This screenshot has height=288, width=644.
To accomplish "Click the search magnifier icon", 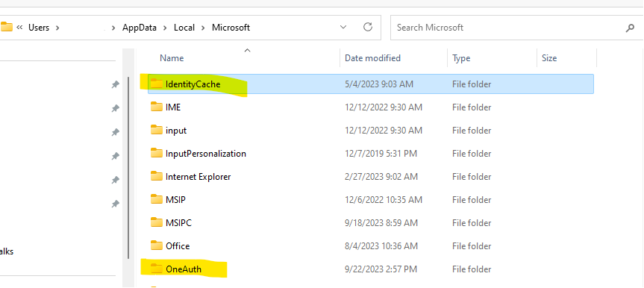I will click(630, 28).
